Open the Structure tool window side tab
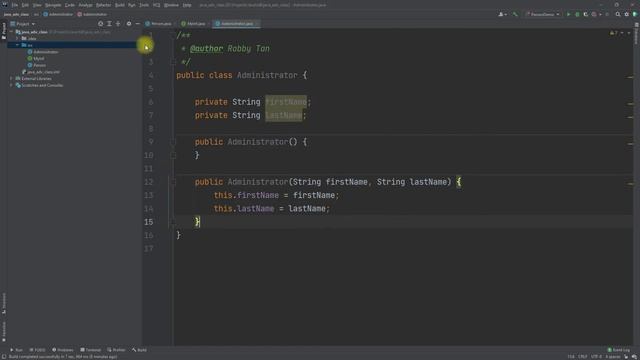 (4, 303)
